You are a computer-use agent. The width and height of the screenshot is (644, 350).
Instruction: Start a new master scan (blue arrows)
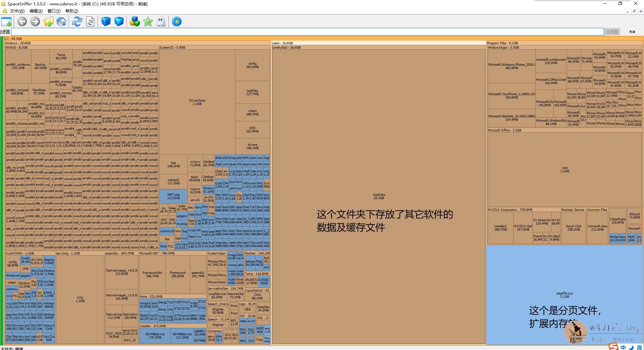(77, 22)
